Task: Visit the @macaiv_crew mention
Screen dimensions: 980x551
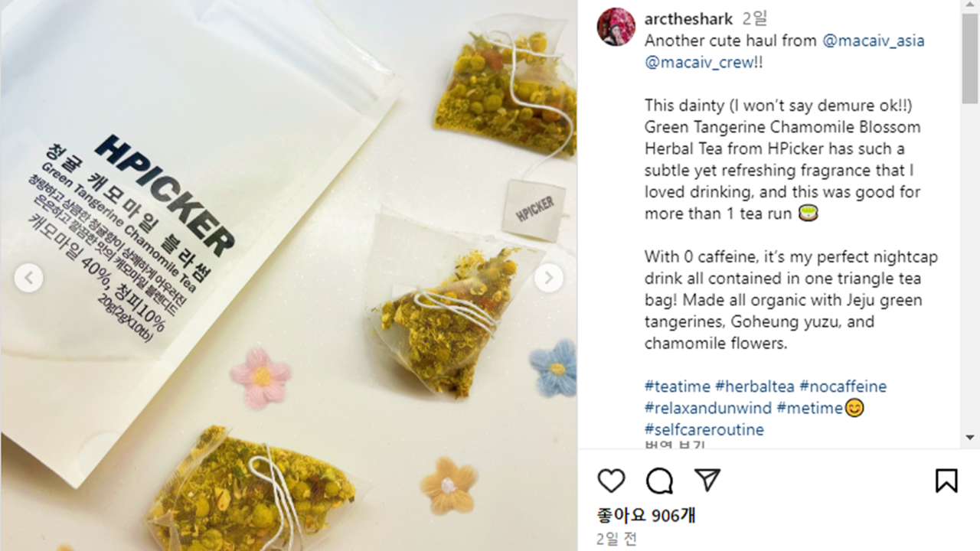Action: pos(699,62)
